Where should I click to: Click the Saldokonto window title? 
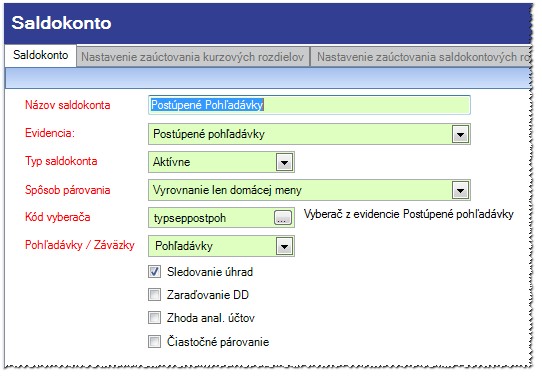point(62,23)
